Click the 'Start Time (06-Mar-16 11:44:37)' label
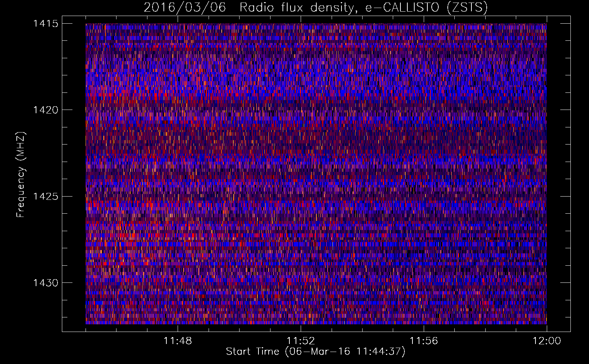 [316, 352]
